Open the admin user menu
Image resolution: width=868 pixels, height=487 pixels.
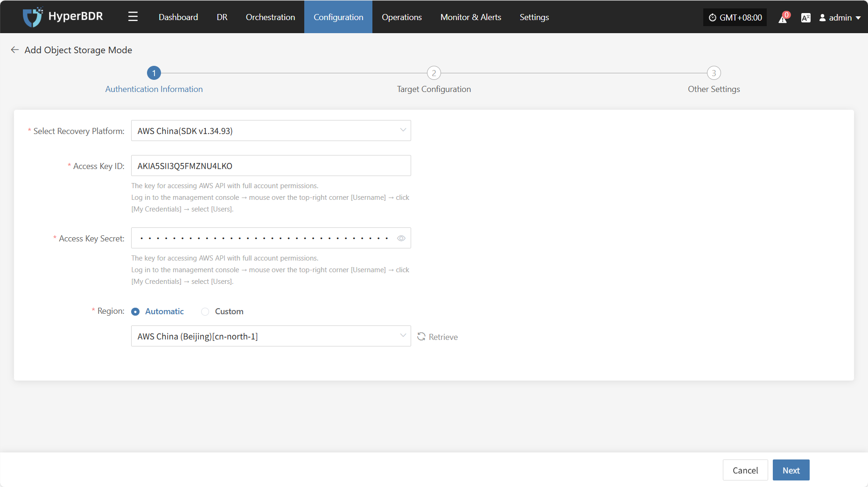(840, 17)
